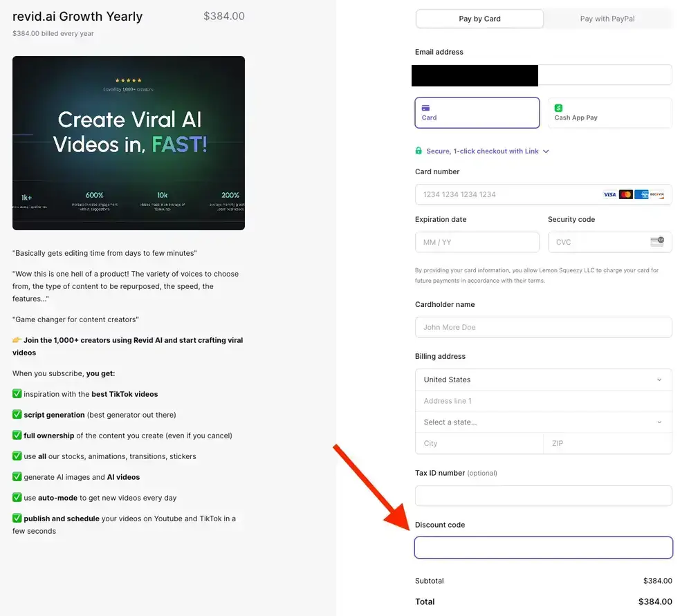The height and width of the screenshot is (616, 689).
Task: Switch to the Pay with PayPal tab
Action: (x=607, y=19)
